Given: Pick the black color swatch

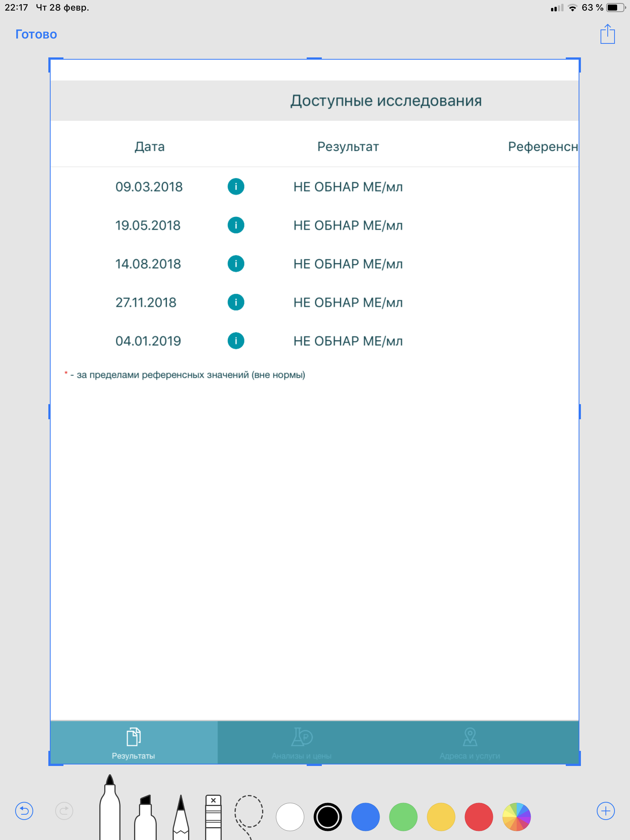Looking at the screenshot, I should coord(327,817).
